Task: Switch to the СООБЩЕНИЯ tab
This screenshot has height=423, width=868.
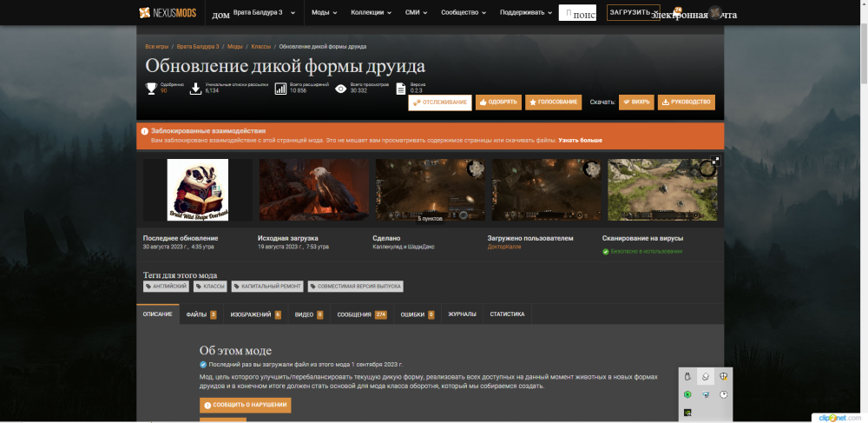Action: coord(362,314)
